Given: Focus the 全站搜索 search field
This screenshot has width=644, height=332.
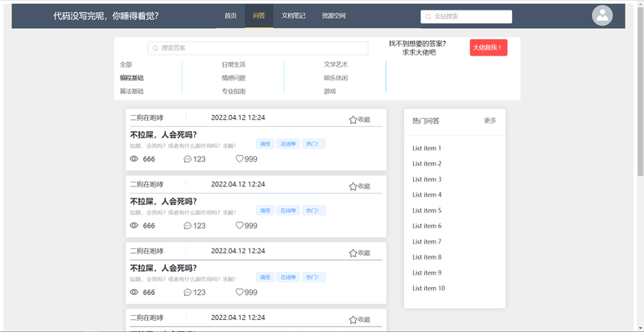Looking at the screenshot, I should pos(466,17).
